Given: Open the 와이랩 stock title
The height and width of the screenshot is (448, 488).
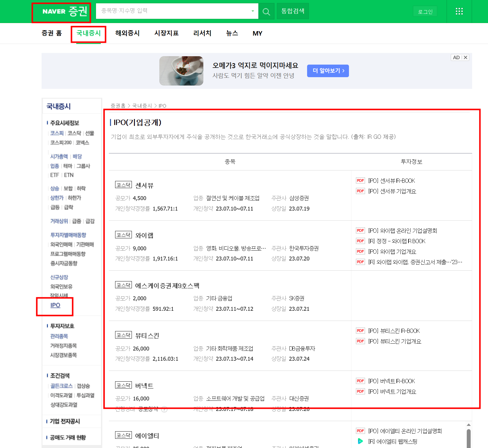Looking at the screenshot, I should tap(144, 235).
